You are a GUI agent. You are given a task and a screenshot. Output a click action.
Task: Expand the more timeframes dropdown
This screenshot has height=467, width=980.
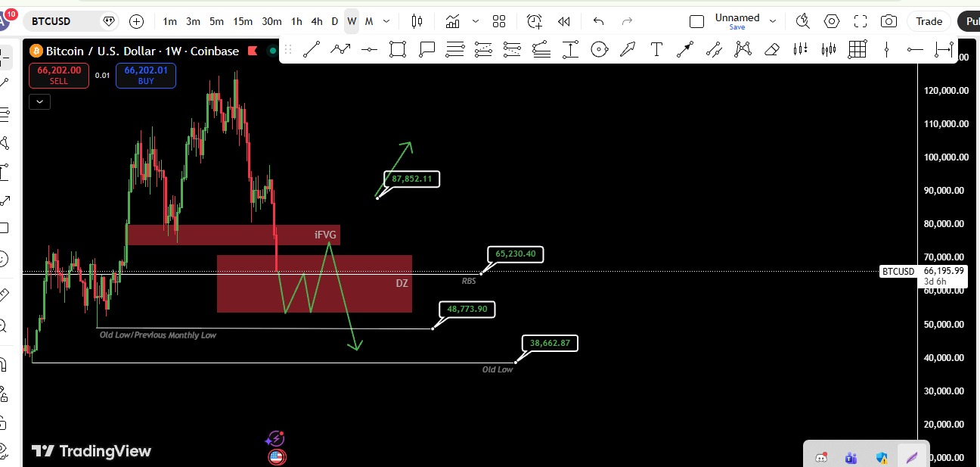pyautogui.click(x=387, y=21)
